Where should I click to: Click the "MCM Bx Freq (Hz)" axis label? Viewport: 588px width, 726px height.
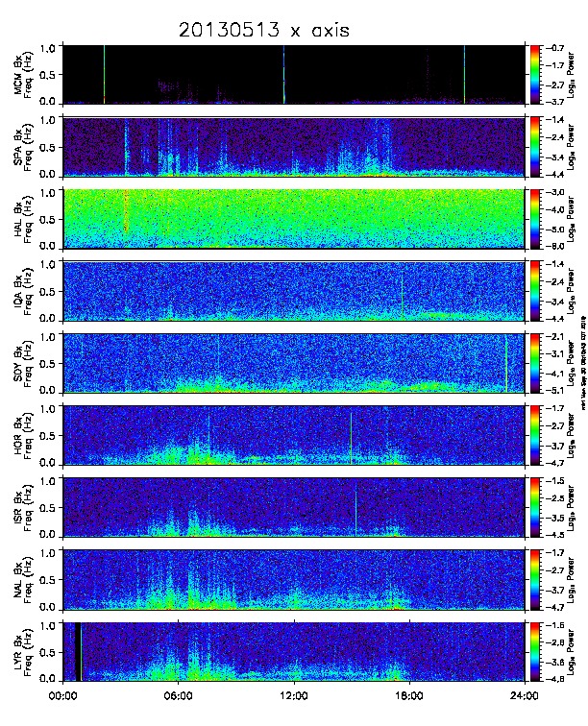(x=23, y=76)
